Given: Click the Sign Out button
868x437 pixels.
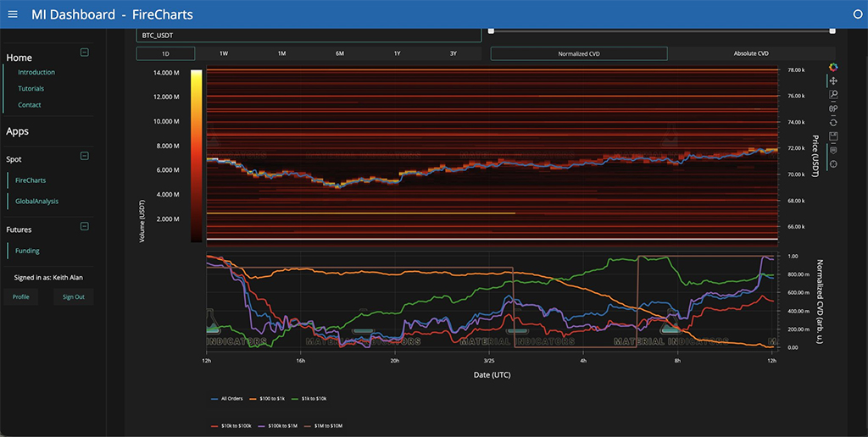Looking at the screenshot, I should [74, 297].
